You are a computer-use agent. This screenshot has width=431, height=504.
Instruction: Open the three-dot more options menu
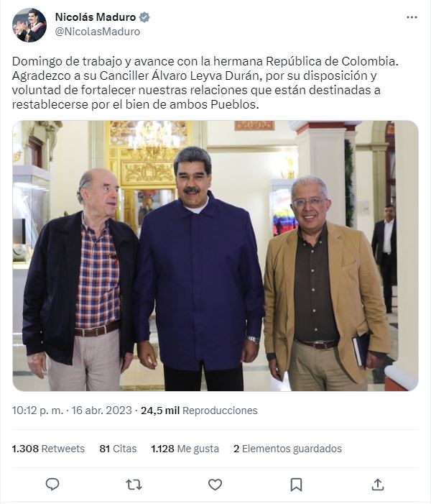click(412, 17)
